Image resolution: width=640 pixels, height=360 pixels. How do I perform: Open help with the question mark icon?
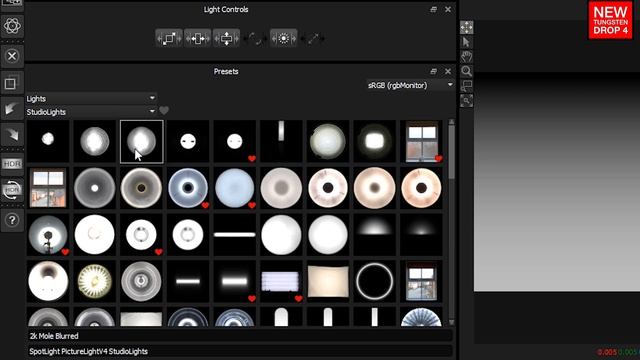(x=12, y=220)
